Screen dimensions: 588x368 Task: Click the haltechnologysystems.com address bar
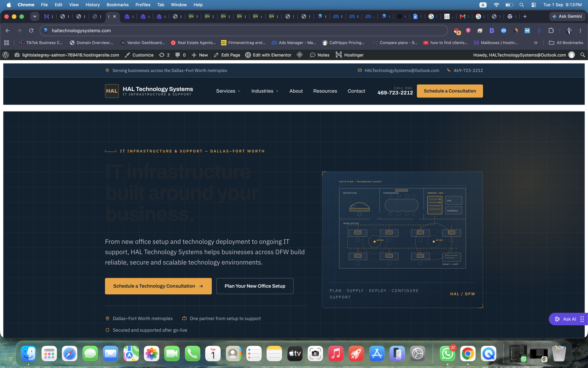coord(244,31)
